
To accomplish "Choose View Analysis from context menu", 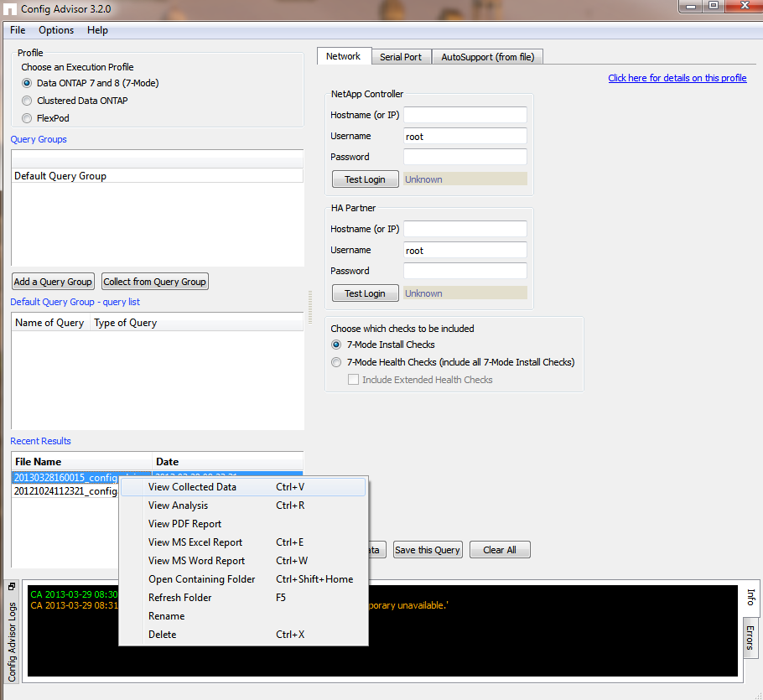I will 243,506.
